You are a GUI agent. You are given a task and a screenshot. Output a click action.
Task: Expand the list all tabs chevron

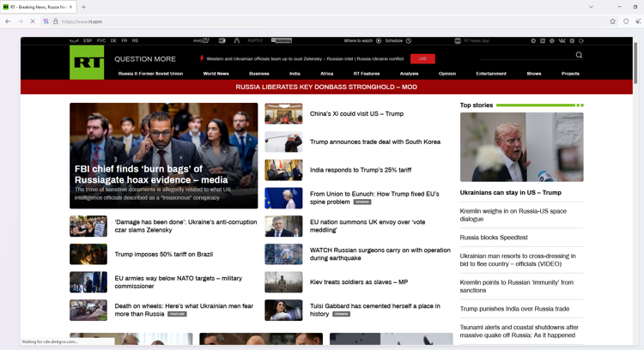pos(591,7)
